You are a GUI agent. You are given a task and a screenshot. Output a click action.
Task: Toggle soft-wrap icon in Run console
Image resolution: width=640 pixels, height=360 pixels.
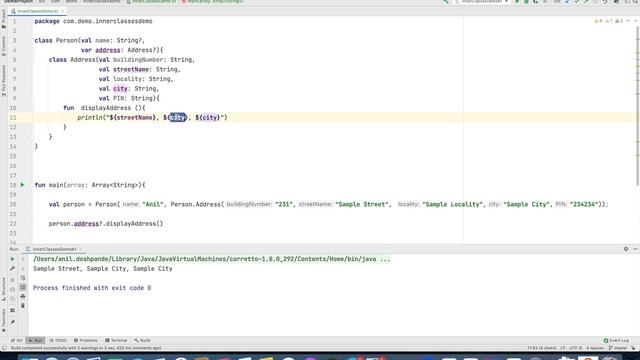pyautogui.click(x=23, y=278)
